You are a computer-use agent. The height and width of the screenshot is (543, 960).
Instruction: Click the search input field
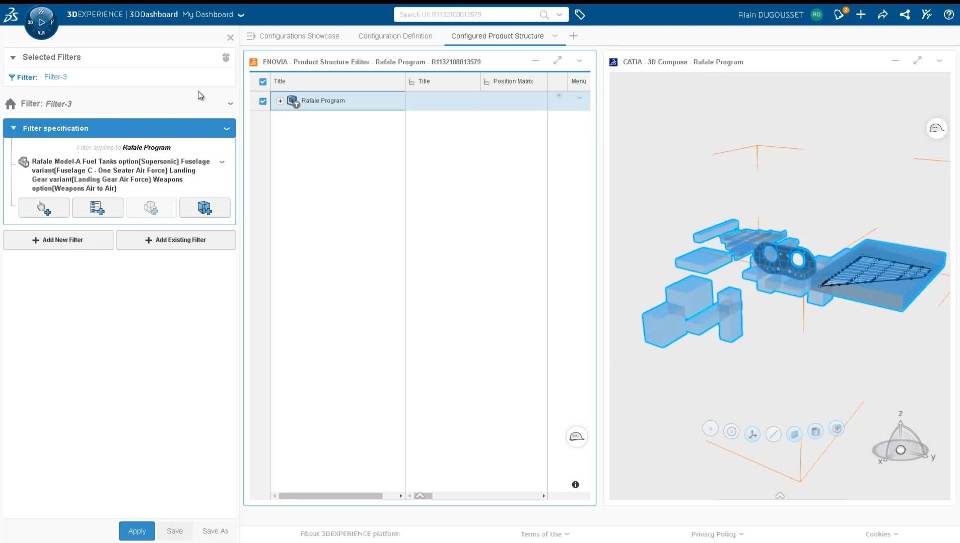tap(467, 14)
